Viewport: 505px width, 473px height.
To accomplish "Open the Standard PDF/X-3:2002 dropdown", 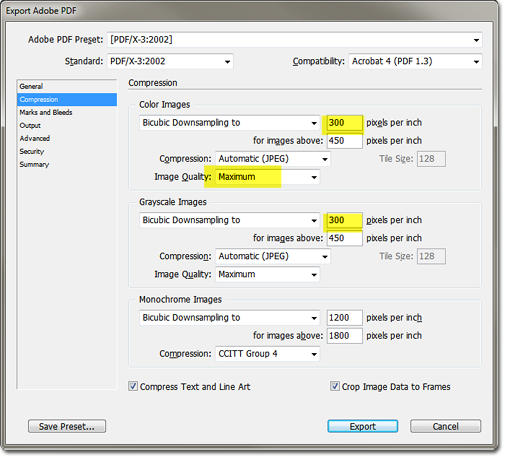I will coord(170,61).
